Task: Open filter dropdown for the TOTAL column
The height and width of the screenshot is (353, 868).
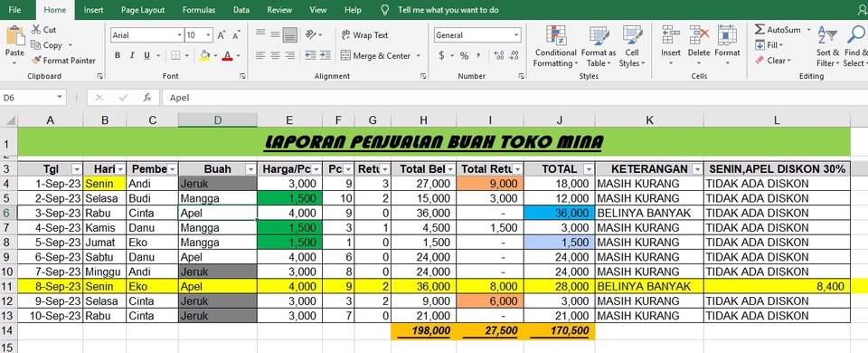Action: (589, 169)
